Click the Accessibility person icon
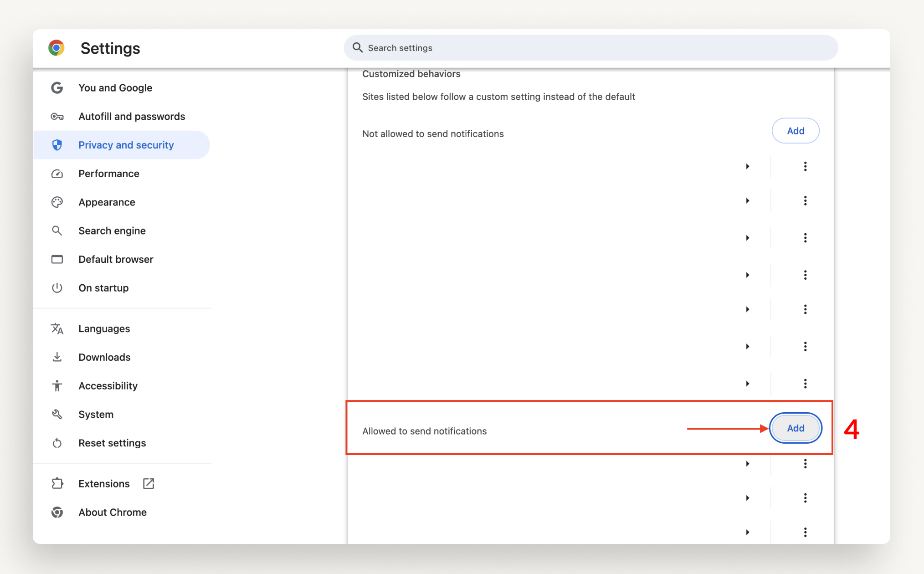This screenshot has width=924, height=574. (57, 385)
